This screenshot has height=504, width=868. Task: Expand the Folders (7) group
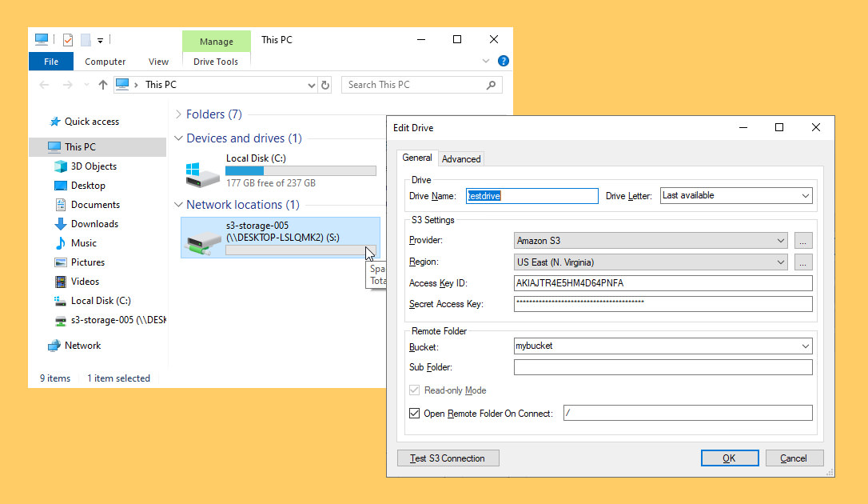click(x=178, y=114)
